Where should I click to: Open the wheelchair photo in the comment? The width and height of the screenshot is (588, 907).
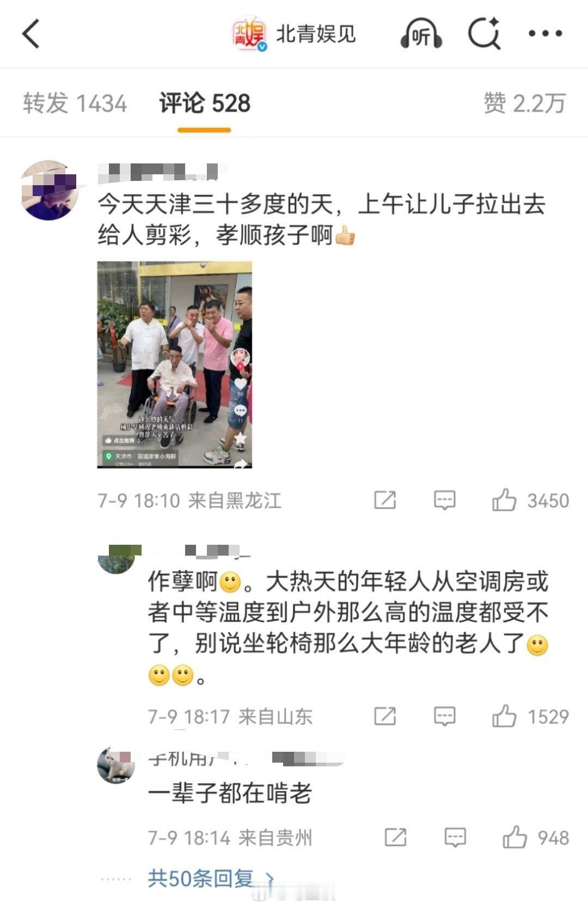175,364
